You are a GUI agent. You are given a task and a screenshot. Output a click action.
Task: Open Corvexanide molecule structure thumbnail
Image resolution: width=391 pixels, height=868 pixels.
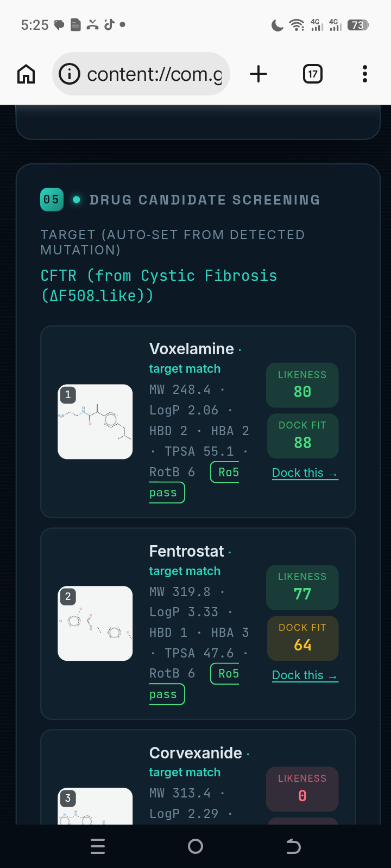pyautogui.click(x=95, y=806)
